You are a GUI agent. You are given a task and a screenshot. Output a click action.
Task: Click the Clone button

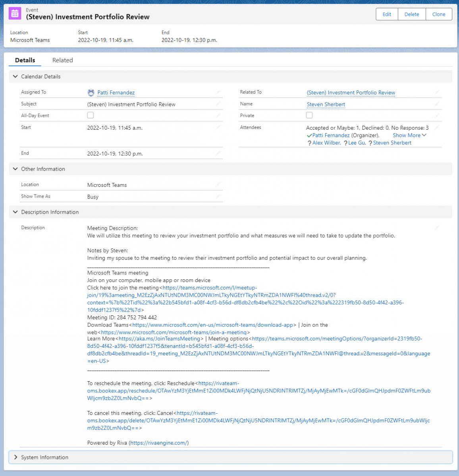(438, 14)
